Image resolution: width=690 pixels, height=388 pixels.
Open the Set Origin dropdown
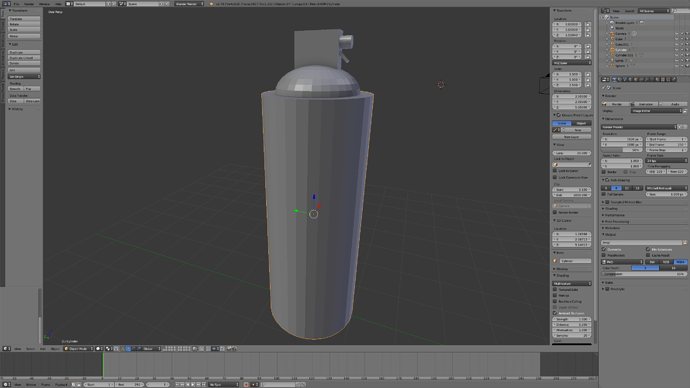pos(24,77)
